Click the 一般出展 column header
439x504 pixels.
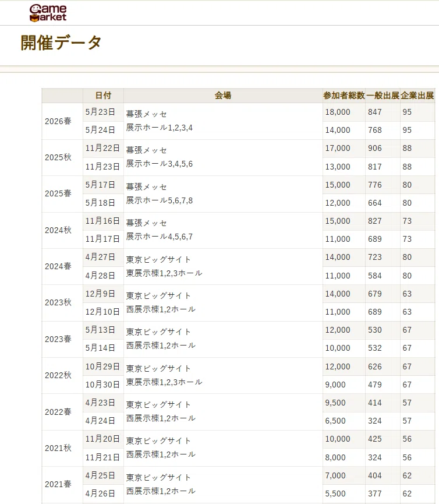click(x=383, y=96)
